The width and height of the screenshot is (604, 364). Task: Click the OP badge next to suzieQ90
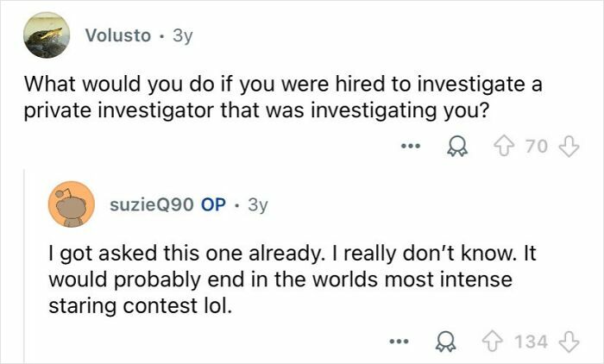click(212, 205)
